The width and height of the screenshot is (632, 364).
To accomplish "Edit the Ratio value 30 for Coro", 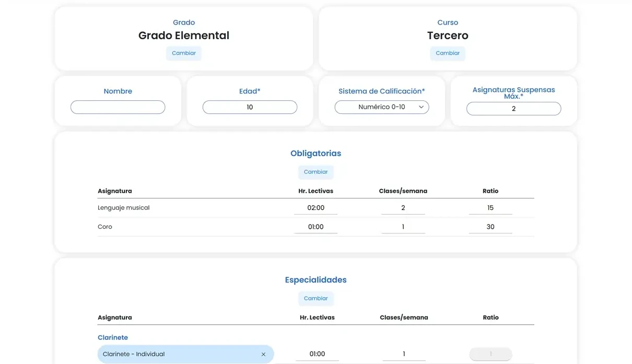I will coord(490,227).
